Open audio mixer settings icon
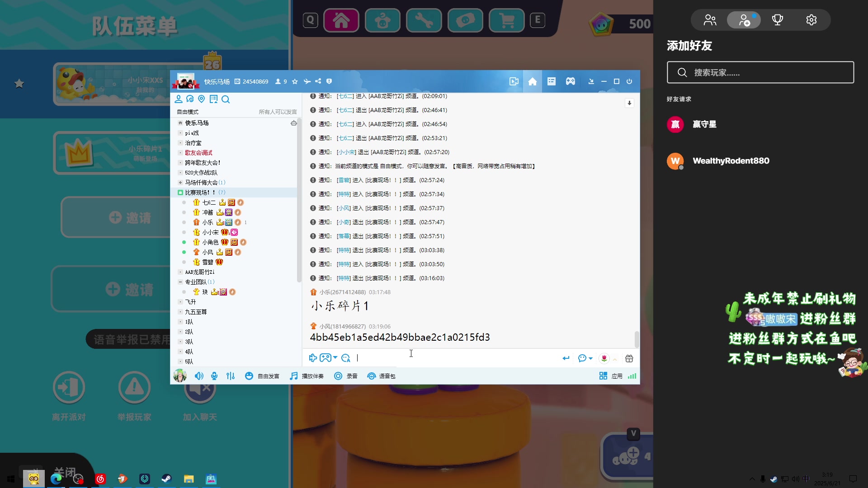The height and width of the screenshot is (488, 868). 231,376
